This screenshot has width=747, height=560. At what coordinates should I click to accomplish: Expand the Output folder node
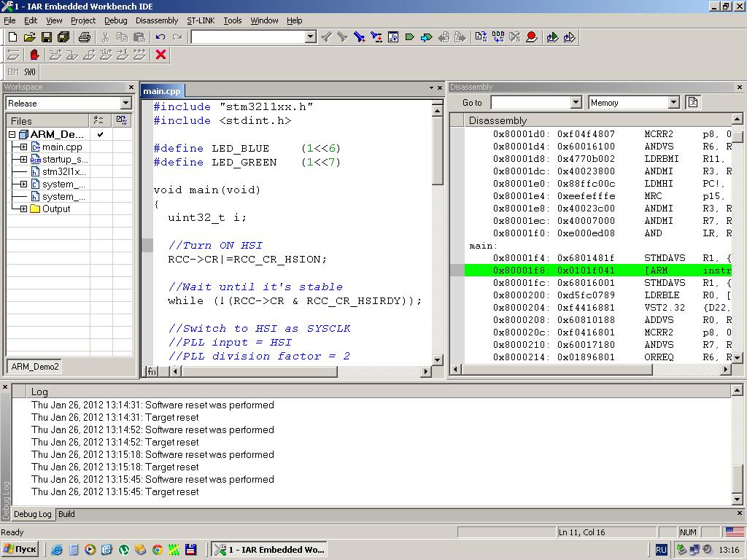coord(23,209)
